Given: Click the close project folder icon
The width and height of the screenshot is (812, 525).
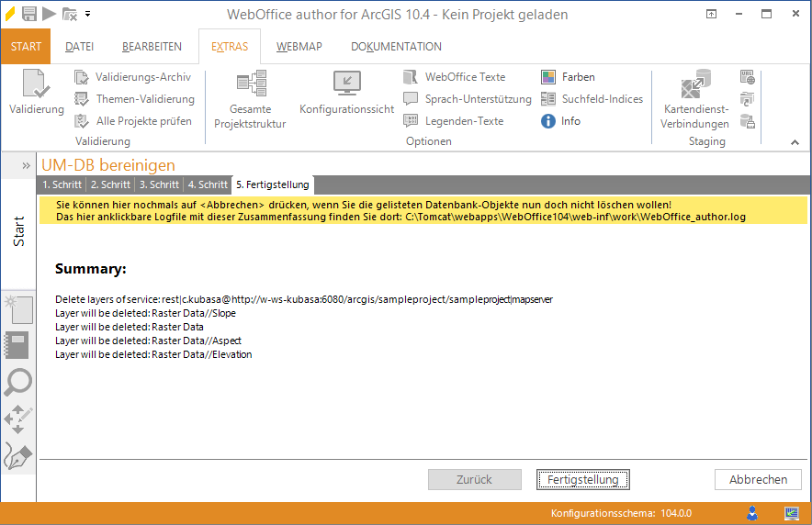Looking at the screenshot, I should 70,15.
